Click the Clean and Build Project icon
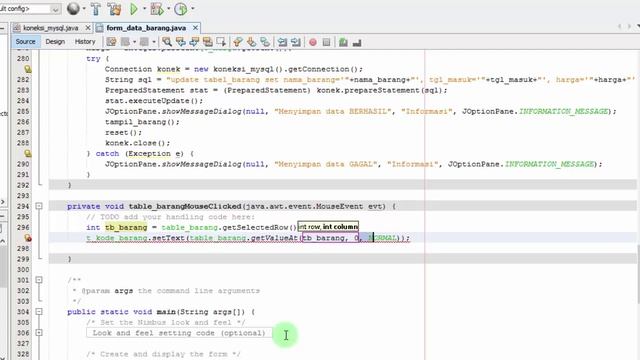 [115, 9]
